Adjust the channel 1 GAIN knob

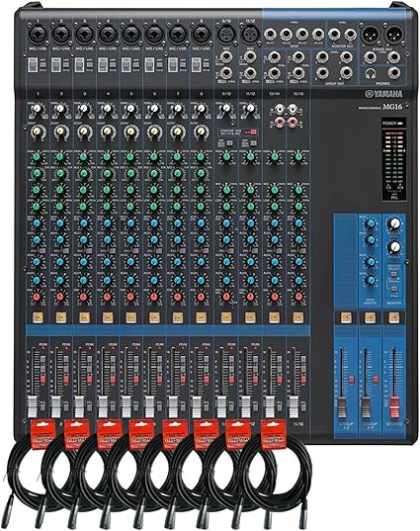(38, 110)
